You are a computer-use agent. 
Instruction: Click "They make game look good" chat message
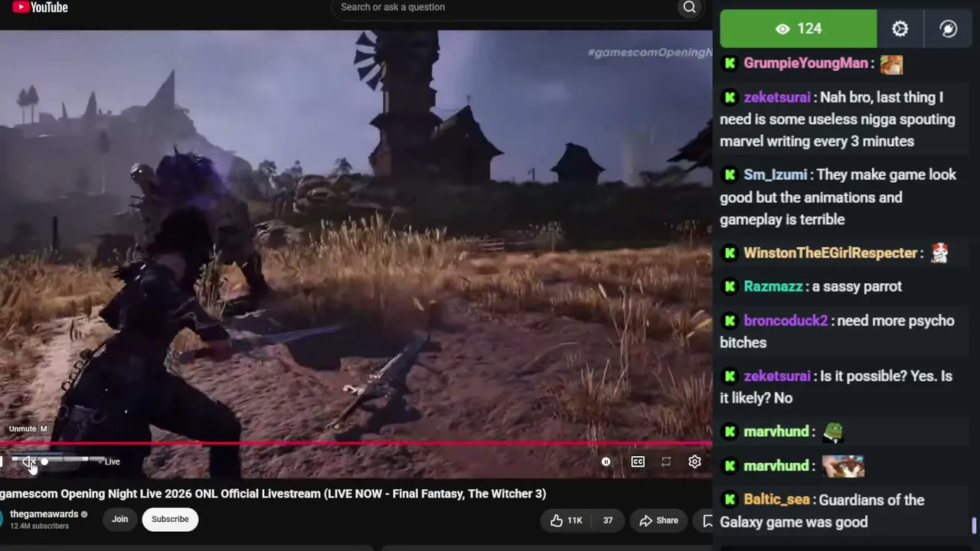coord(838,197)
